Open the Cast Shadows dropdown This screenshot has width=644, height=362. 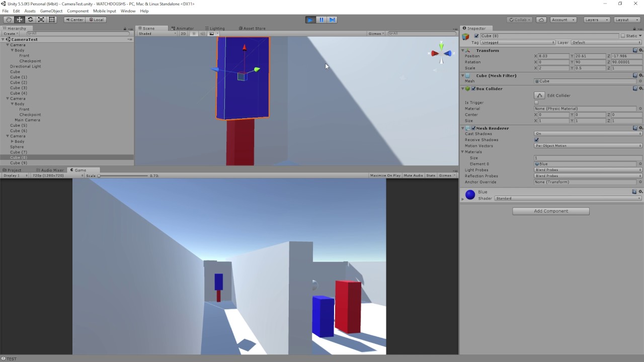click(x=588, y=134)
